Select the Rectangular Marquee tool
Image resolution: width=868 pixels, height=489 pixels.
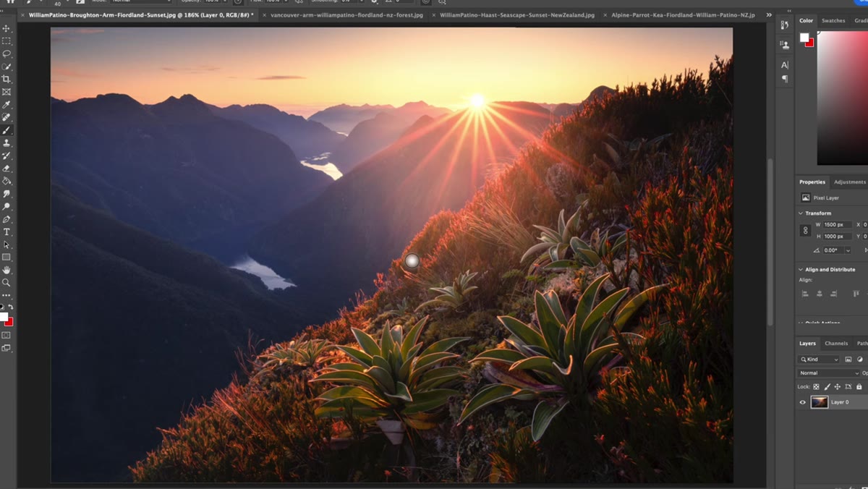(7, 41)
